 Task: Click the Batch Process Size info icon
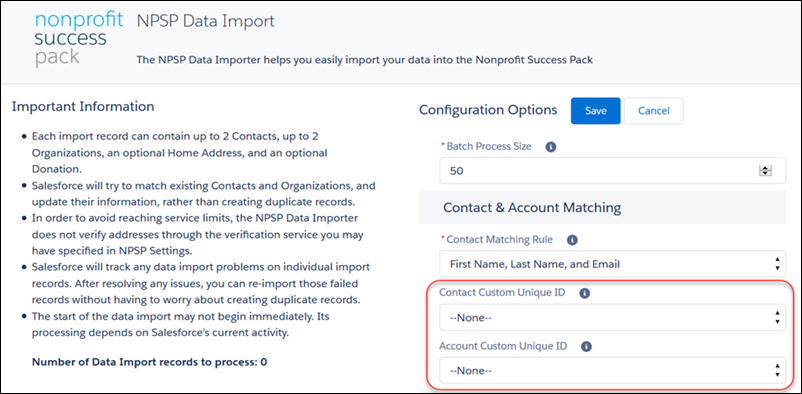coord(550,147)
